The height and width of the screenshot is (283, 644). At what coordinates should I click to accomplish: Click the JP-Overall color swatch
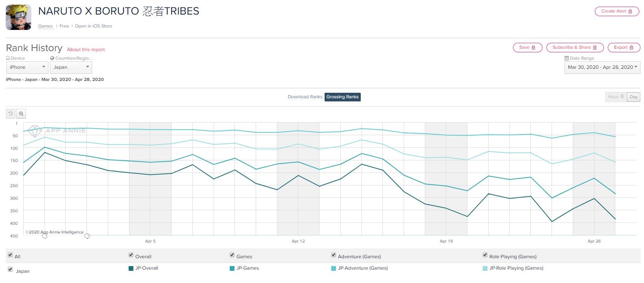131,268
